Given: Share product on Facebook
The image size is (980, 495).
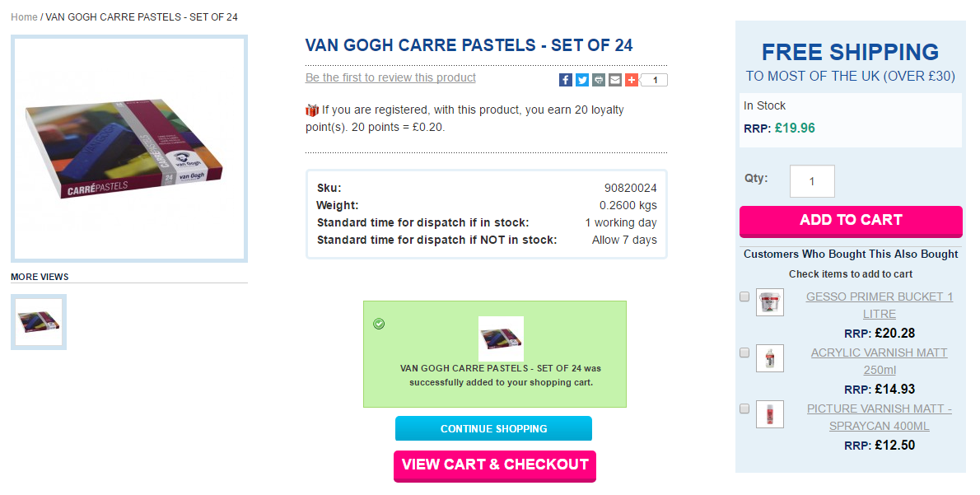Looking at the screenshot, I should [x=566, y=80].
